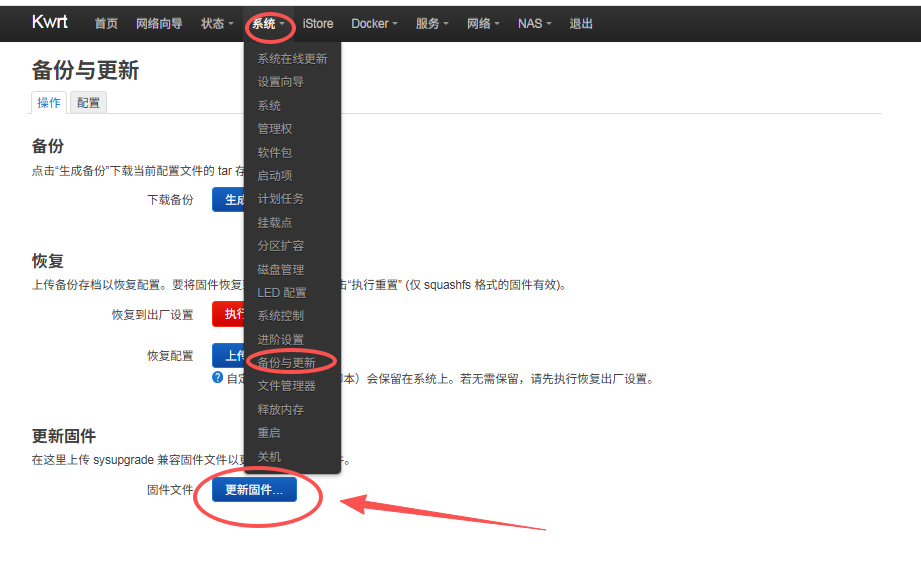Switch to the 配置 tab
This screenshot has width=921, height=583.
tap(88, 101)
